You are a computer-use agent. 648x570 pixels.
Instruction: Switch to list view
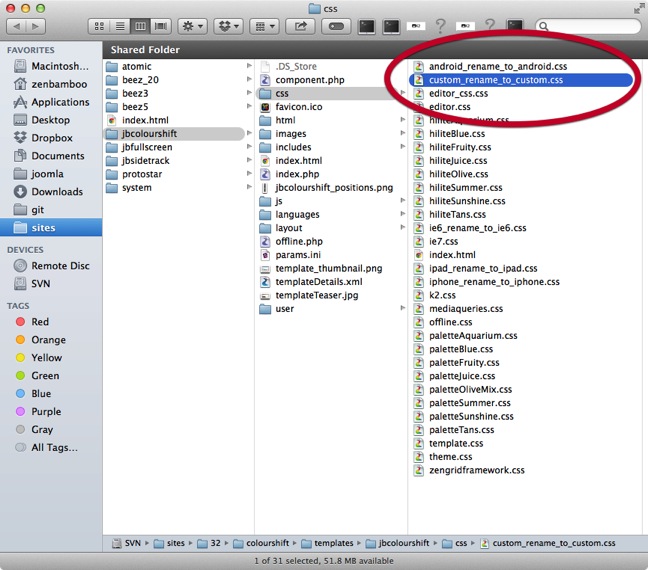(x=120, y=26)
